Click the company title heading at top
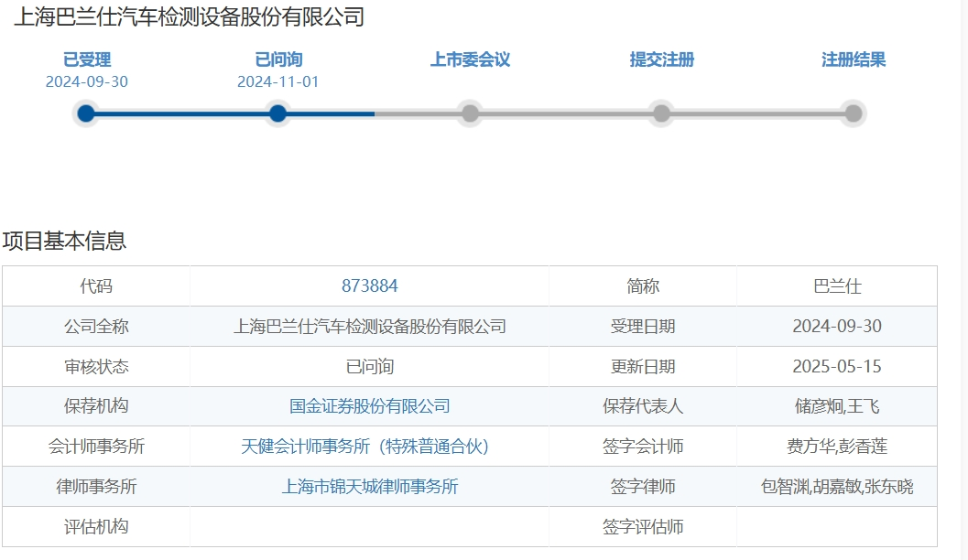The image size is (968, 560). (x=189, y=16)
